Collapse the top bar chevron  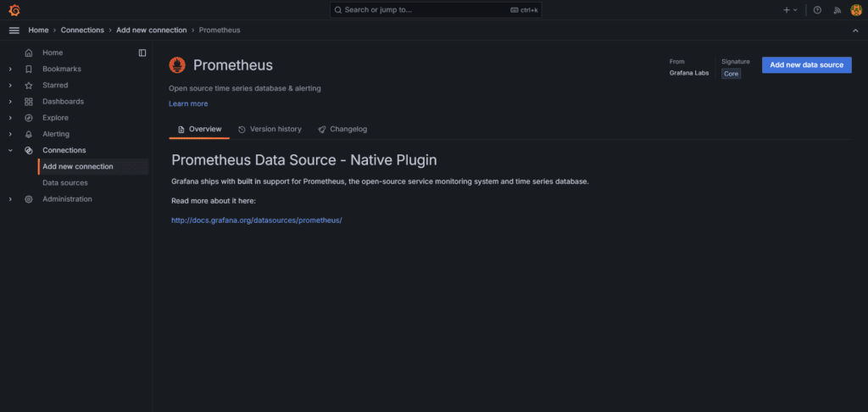pyautogui.click(x=855, y=31)
